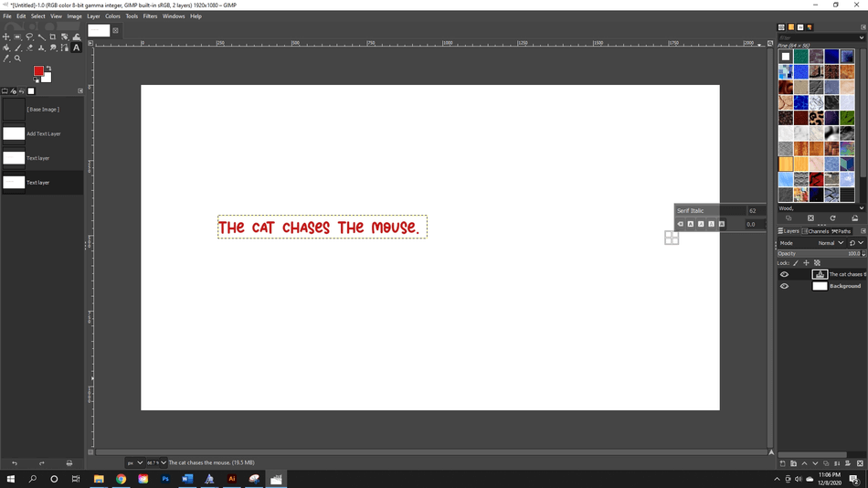Open the Fonts tab in right dock

click(799, 27)
